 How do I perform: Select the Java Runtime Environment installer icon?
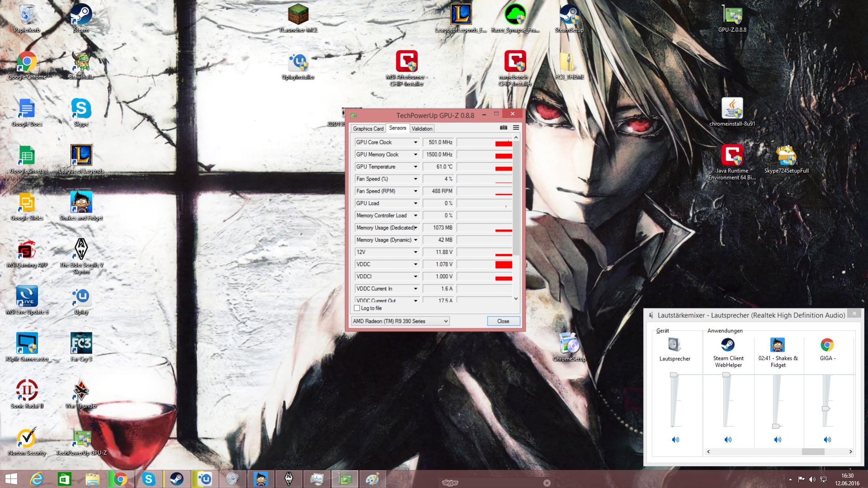[732, 162]
